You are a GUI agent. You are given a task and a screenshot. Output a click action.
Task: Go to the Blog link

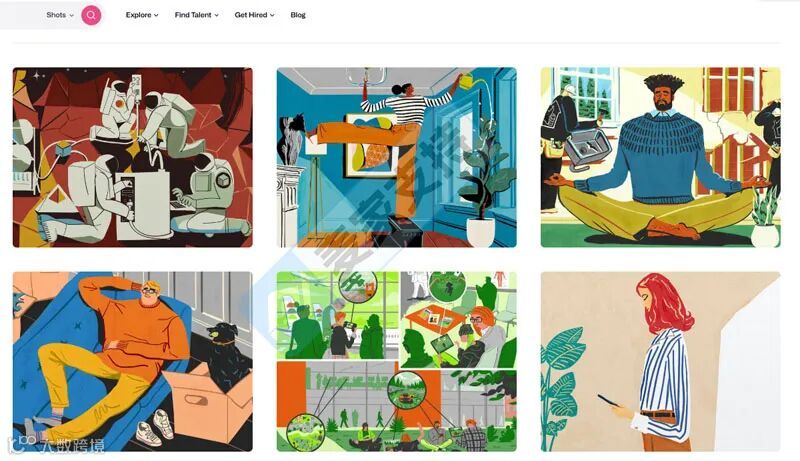coord(298,15)
